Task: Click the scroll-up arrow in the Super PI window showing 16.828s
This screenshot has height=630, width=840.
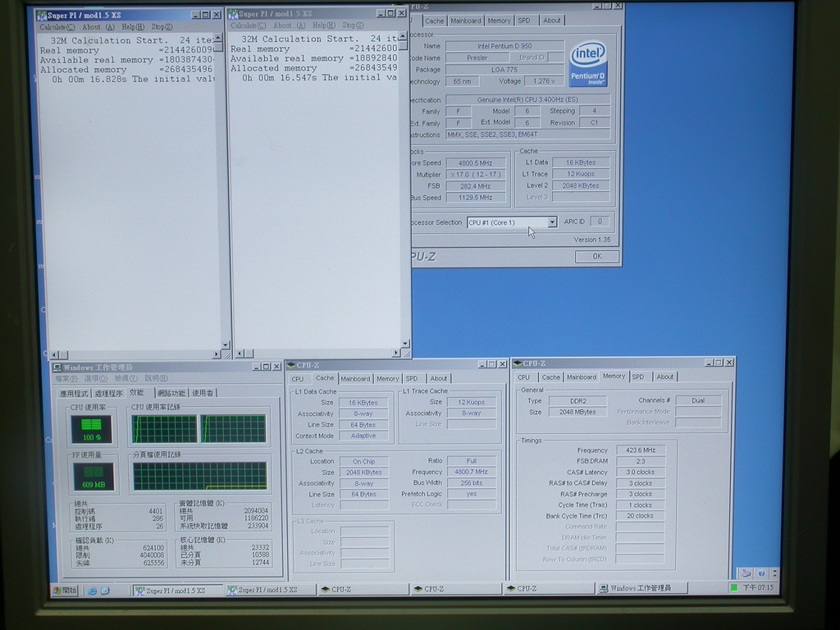Action: 217,38
